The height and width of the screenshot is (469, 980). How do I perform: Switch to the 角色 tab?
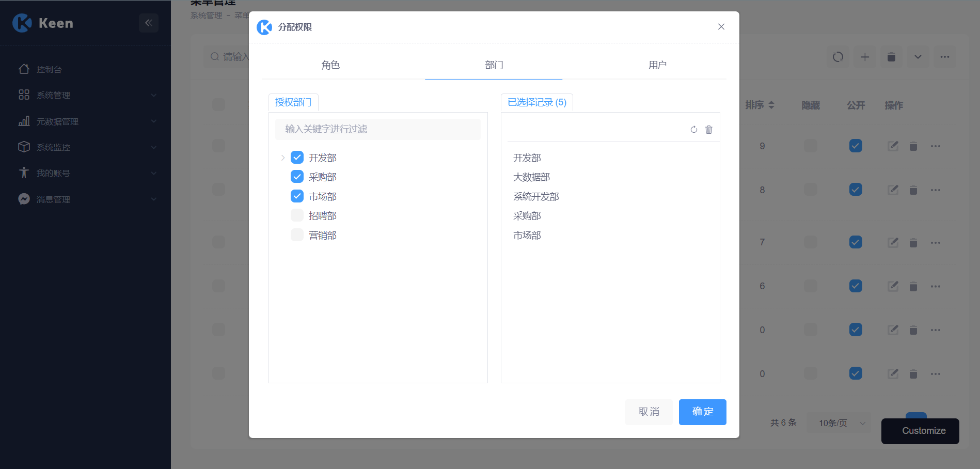pos(330,65)
